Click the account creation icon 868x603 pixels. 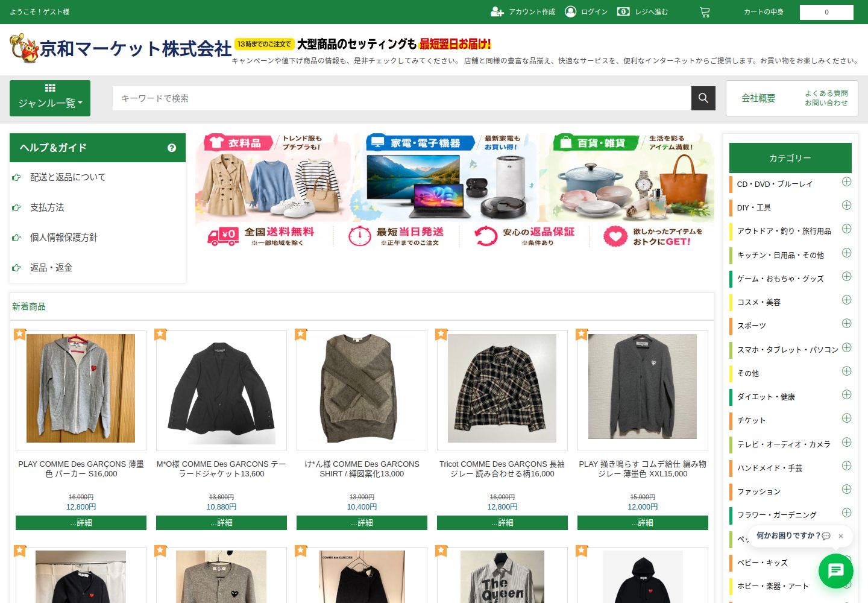497,11
